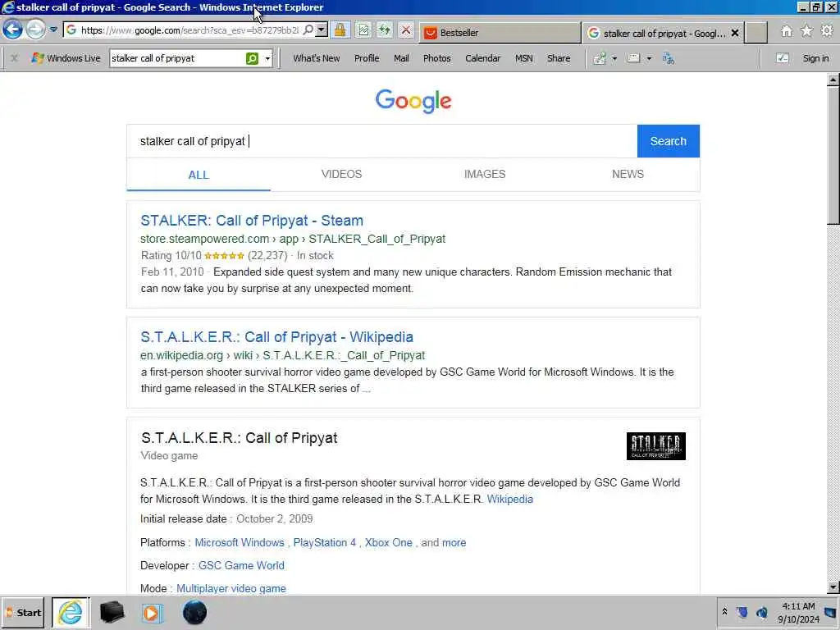Open the Call of Pripyat Wikipedia result
840x630 pixels.
tap(276, 337)
